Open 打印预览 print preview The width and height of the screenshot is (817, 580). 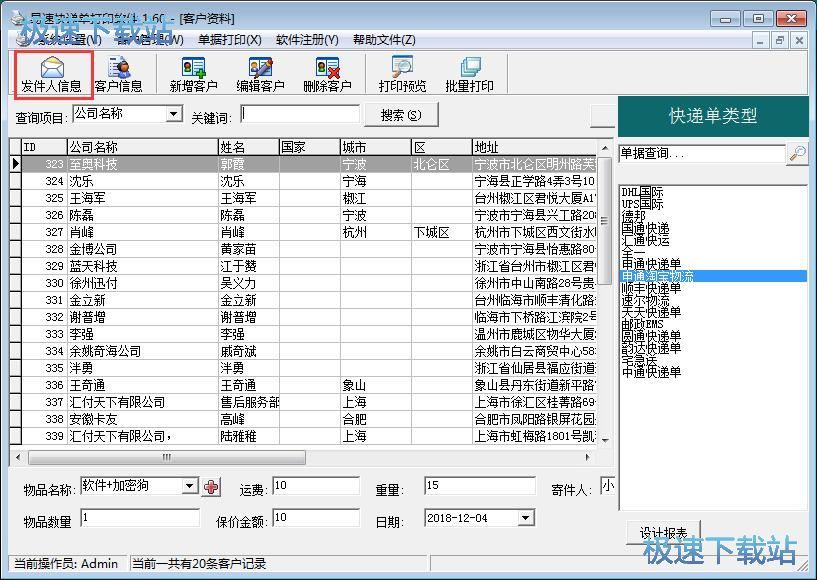[x=402, y=75]
